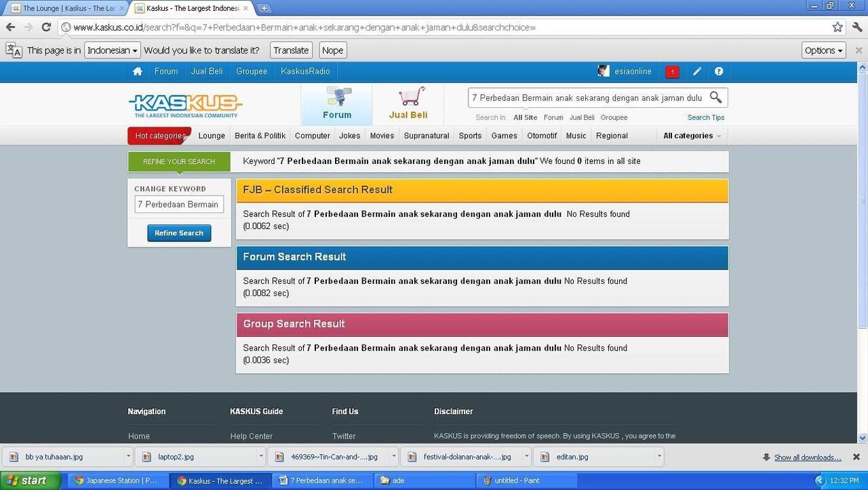Set search scope to Forum
Image resolution: width=868 pixels, height=490 pixels.
pos(553,117)
